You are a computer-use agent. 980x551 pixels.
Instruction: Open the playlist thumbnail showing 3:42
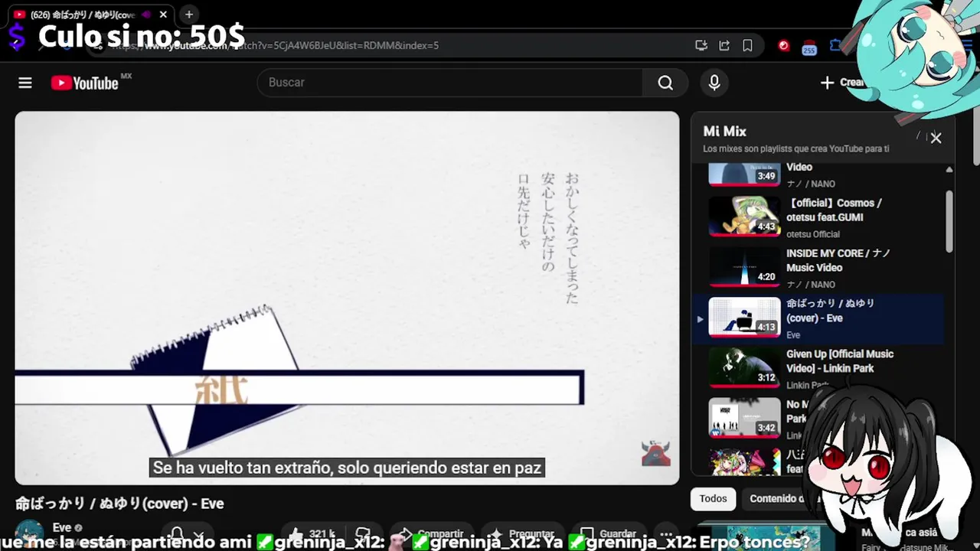tap(744, 418)
